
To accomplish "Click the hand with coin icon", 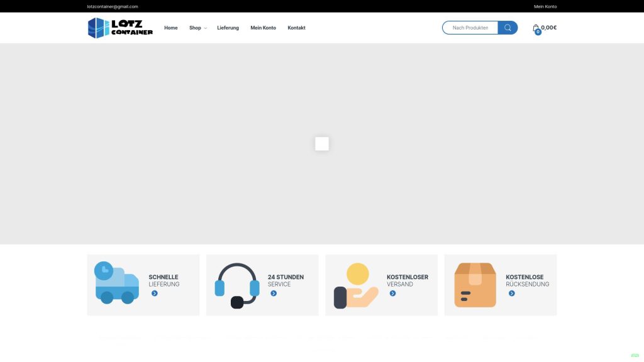I will 355,285.
